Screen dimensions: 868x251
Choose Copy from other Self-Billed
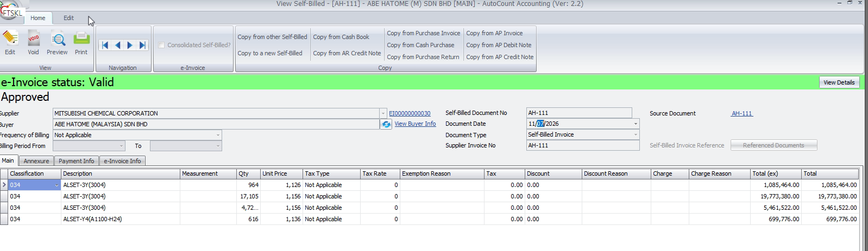(x=272, y=37)
